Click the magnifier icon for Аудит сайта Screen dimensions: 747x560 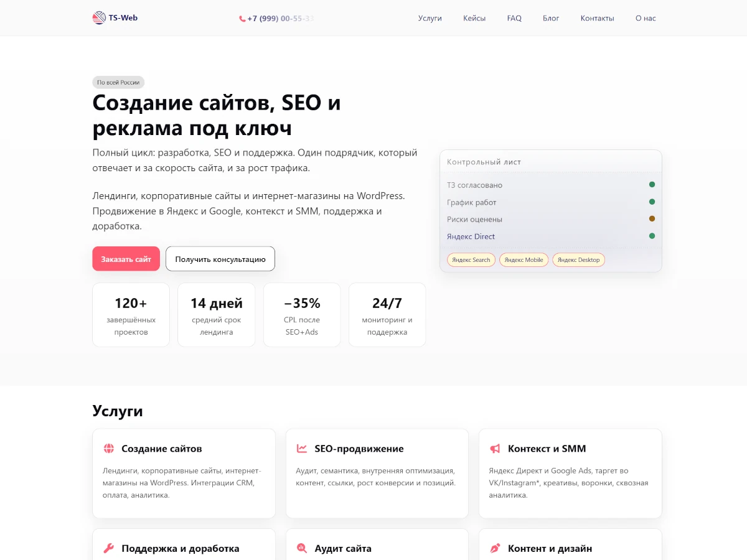pyautogui.click(x=302, y=549)
